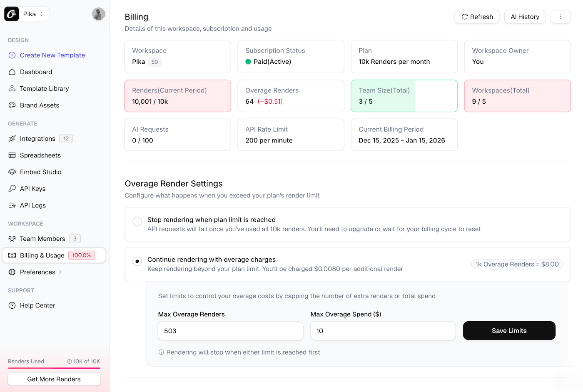
Task: Click the Brand Assets palette icon
Action: pyautogui.click(x=12, y=105)
